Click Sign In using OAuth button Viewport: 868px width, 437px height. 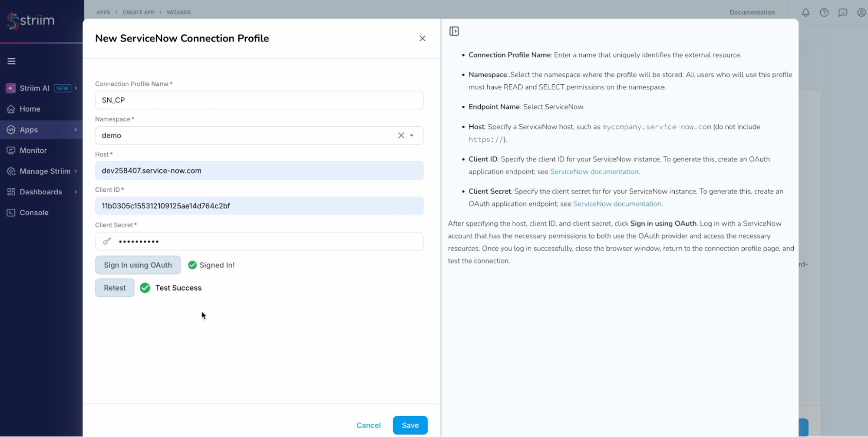138,265
